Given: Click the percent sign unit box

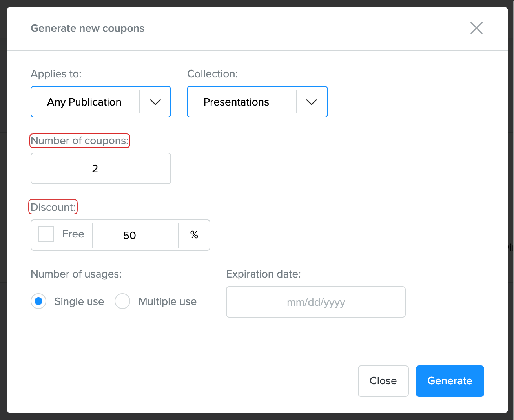Looking at the screenshot, I should point(194,235).
